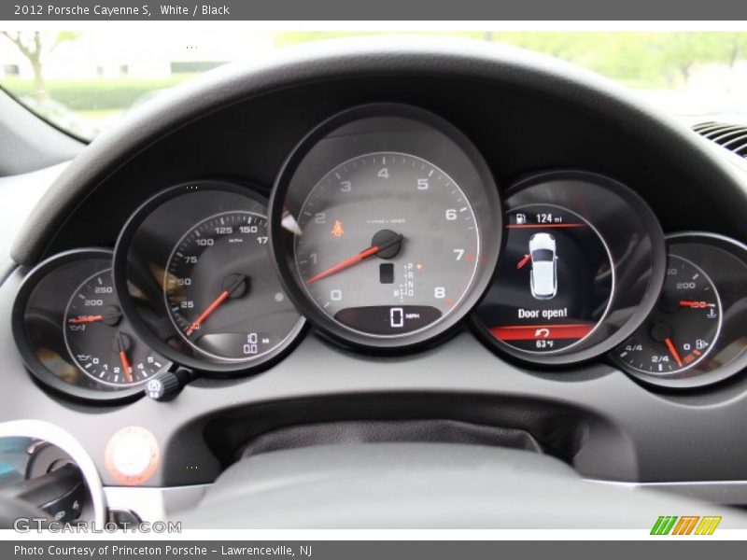Click the white car top-view door indicator
Viewport: 747px width, 560px height.
pyautogui.click(x=543, y=265)
